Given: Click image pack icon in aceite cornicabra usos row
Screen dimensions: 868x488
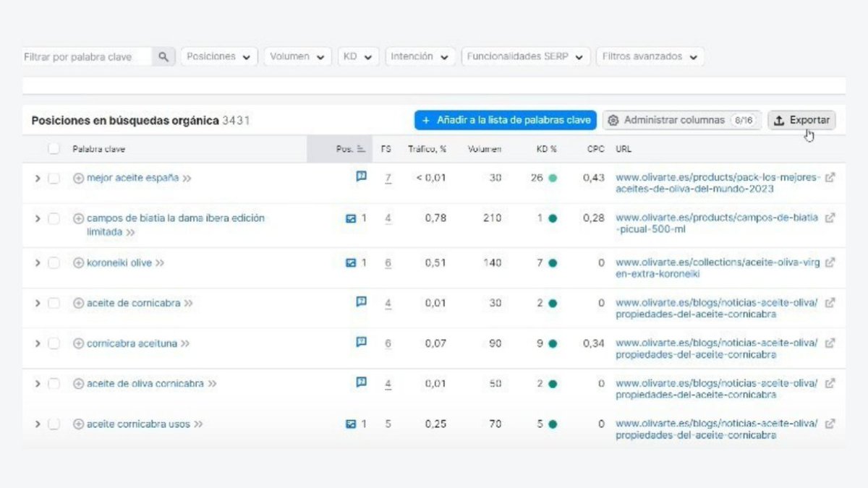Looking at the screenshot, I should click(x=351, y=424).
